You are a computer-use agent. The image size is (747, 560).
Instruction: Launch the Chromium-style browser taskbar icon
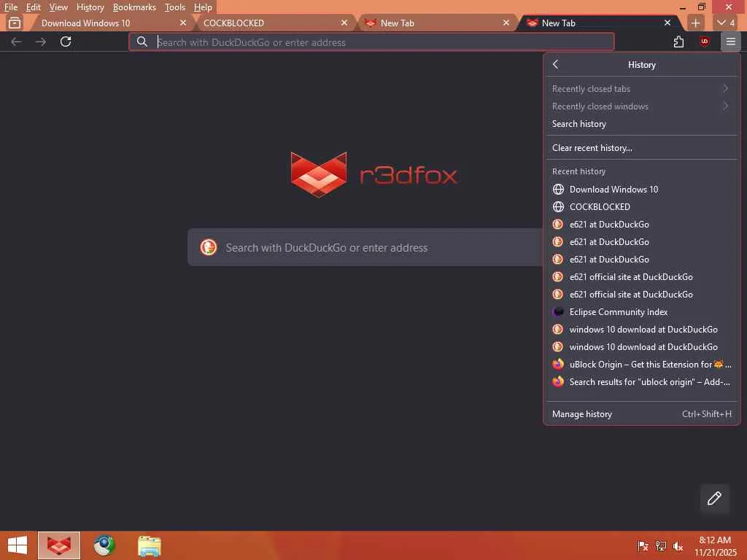point(104,545)
